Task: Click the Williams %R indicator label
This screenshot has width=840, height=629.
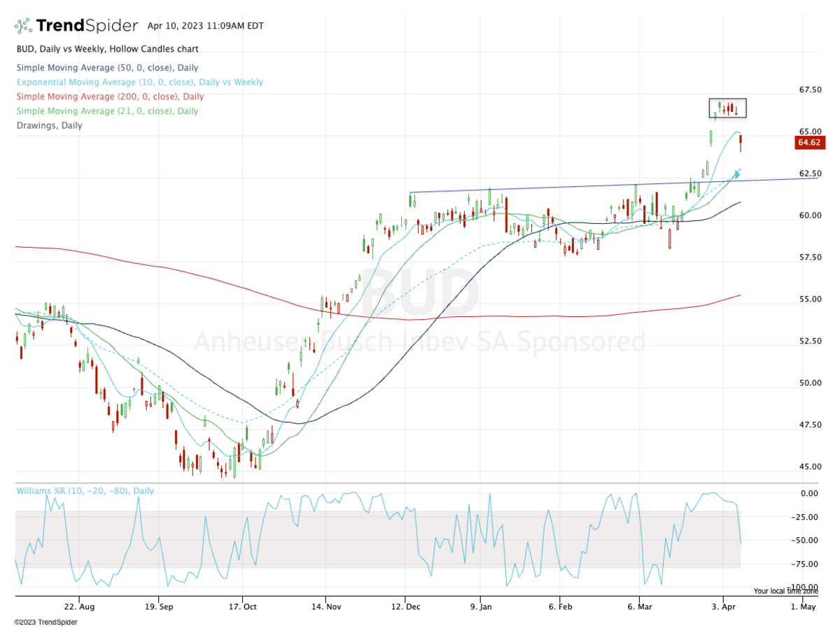Action: tap(85, 491)
